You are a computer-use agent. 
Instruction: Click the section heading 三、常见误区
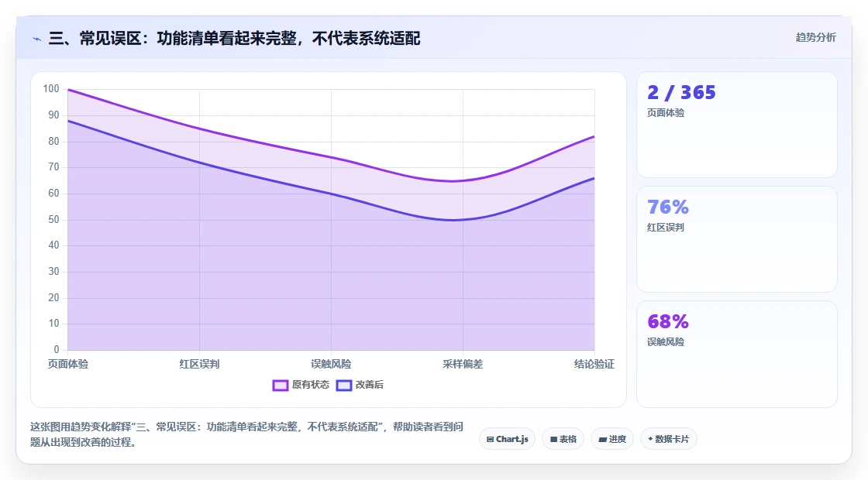[x=234, y=39]
